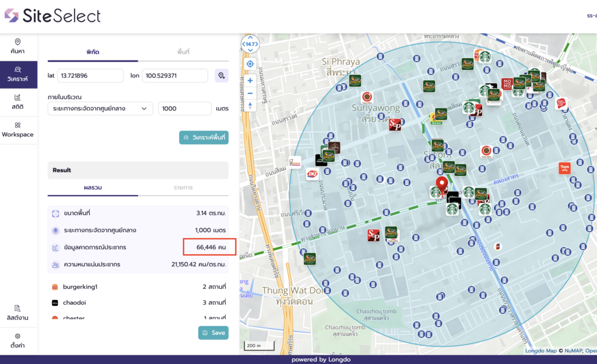
Task: Click the วิเคราะห์พื้นที่ analyze area button
Action: point(203,137)
